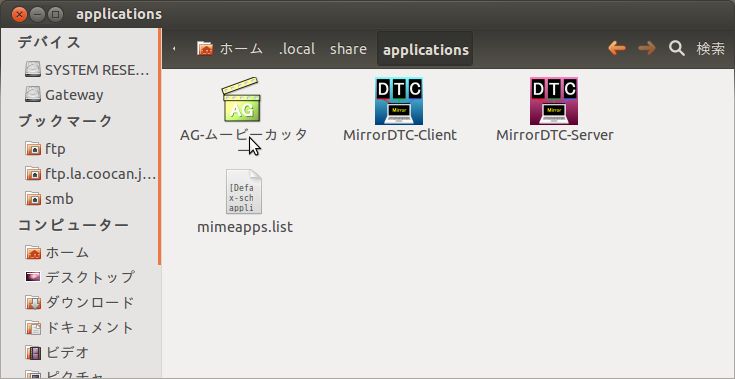Viewport: 735px width, 379px height.
Task: Click the applications path bar segment
Action: coord(425,49)
